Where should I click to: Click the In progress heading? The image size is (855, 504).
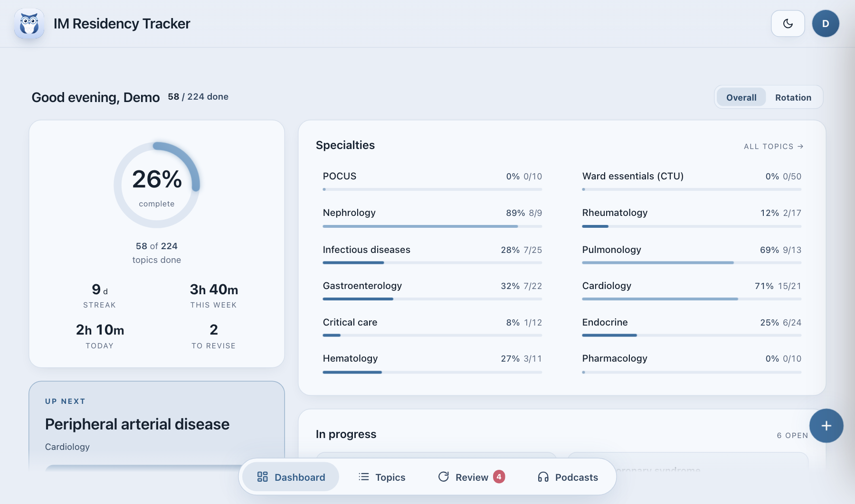[346, 434]
